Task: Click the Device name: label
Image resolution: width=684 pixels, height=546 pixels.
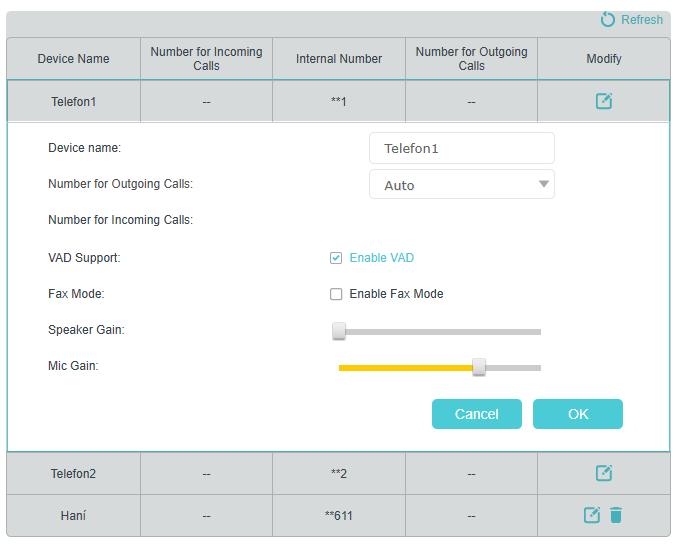Action: pos(85,148)
